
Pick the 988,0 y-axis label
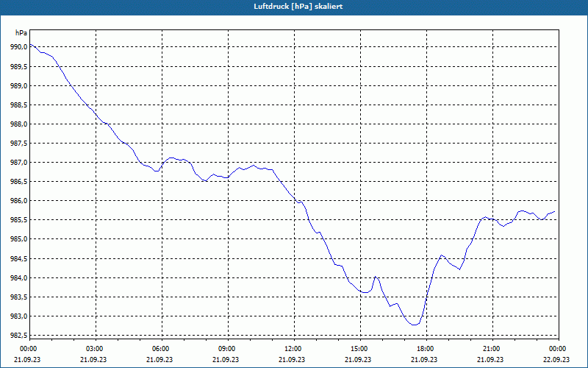point(19,124)
